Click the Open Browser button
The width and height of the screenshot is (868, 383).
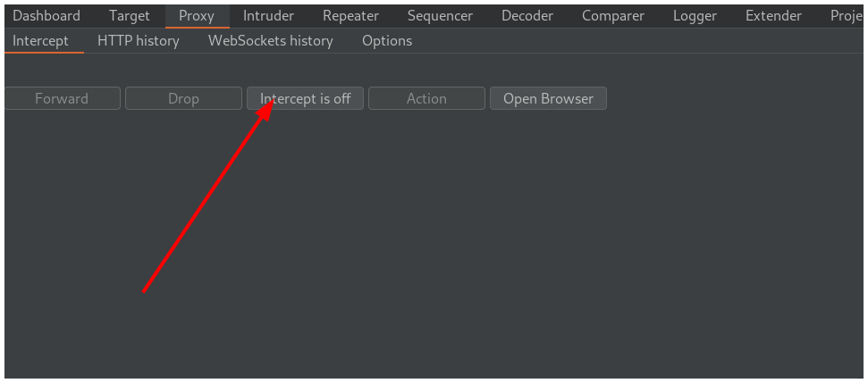coord(548,98)
